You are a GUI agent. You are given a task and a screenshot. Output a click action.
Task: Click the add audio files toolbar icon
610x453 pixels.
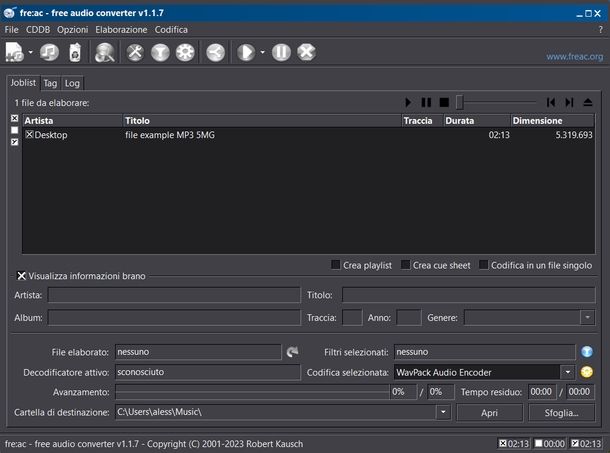[x=15, y=52]
